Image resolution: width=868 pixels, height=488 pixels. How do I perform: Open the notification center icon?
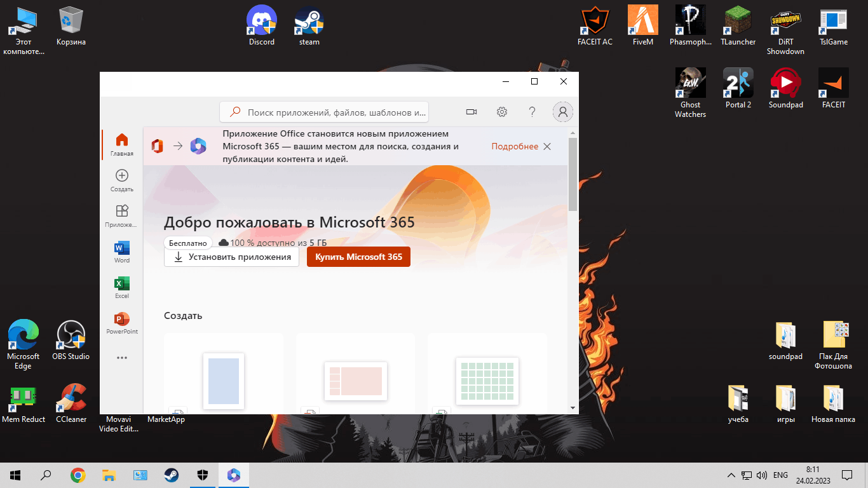pyautogui.click(x=846, y=475)
